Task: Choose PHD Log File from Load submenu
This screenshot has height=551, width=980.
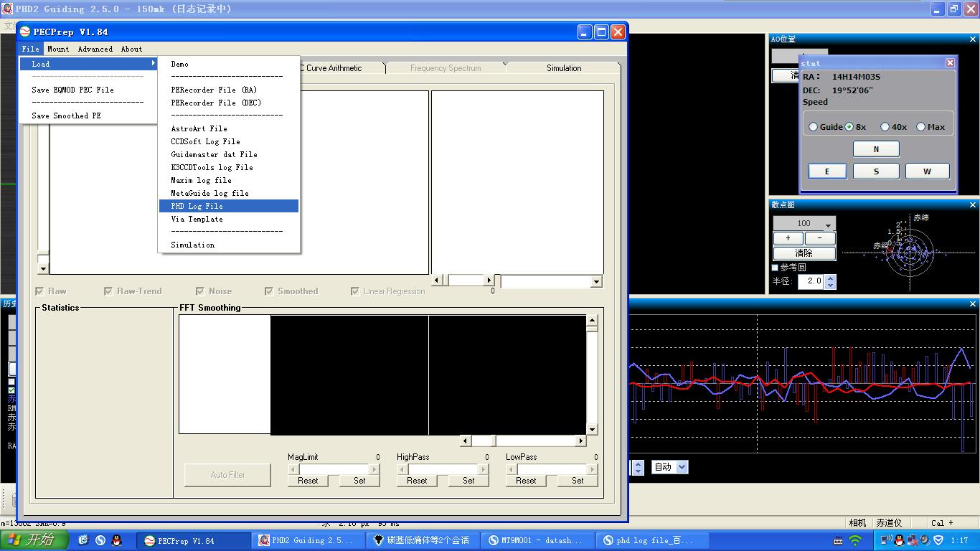Action: click(229, 206)
